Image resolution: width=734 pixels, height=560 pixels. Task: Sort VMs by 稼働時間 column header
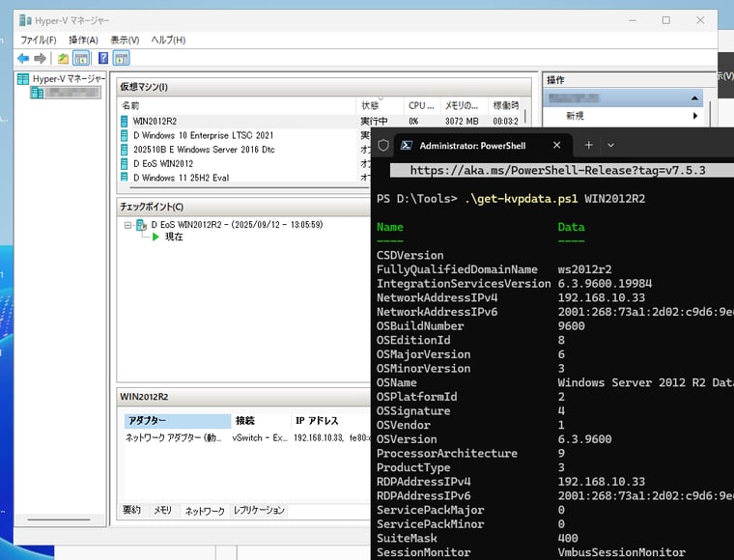coord(506,106)
